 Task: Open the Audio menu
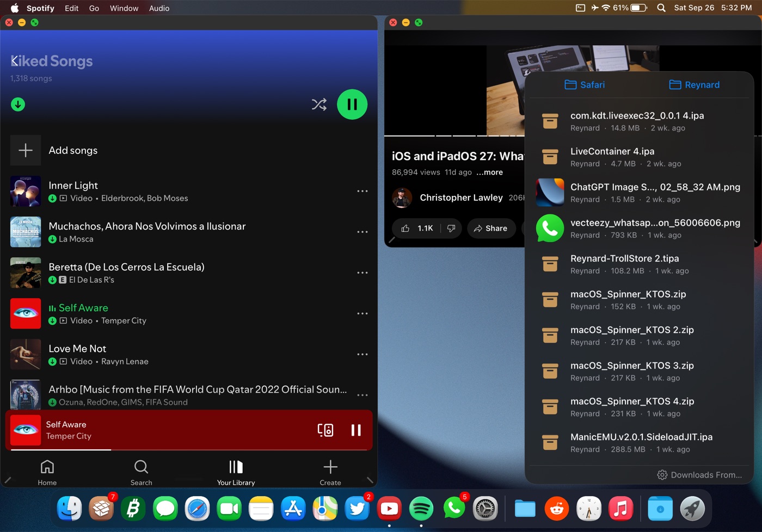pos(159,8)
